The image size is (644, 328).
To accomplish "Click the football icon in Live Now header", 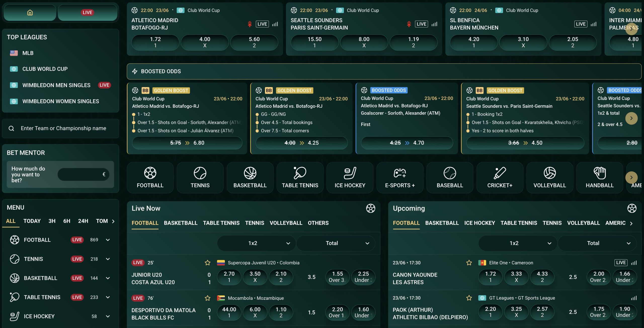I will coord(371,208).
